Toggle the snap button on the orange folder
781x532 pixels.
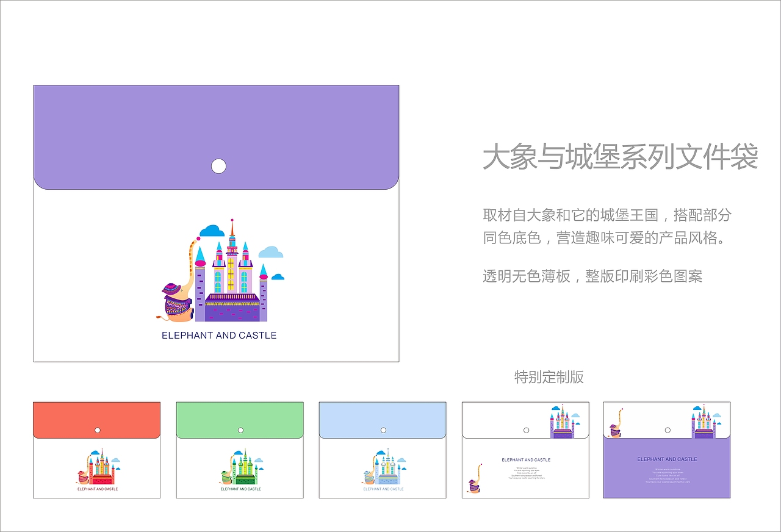(97, 430)
